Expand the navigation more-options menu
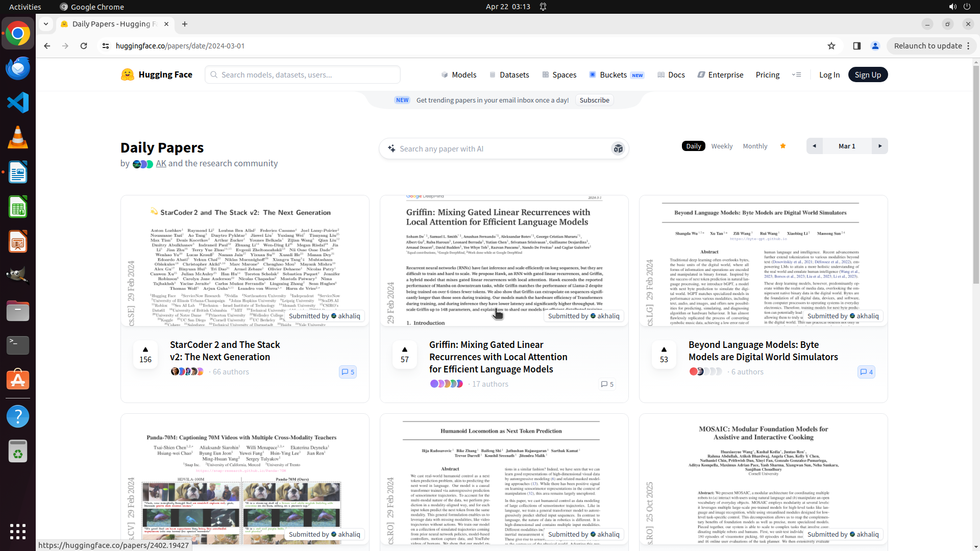Screen dimensions: 980x551 click(796, 74)
